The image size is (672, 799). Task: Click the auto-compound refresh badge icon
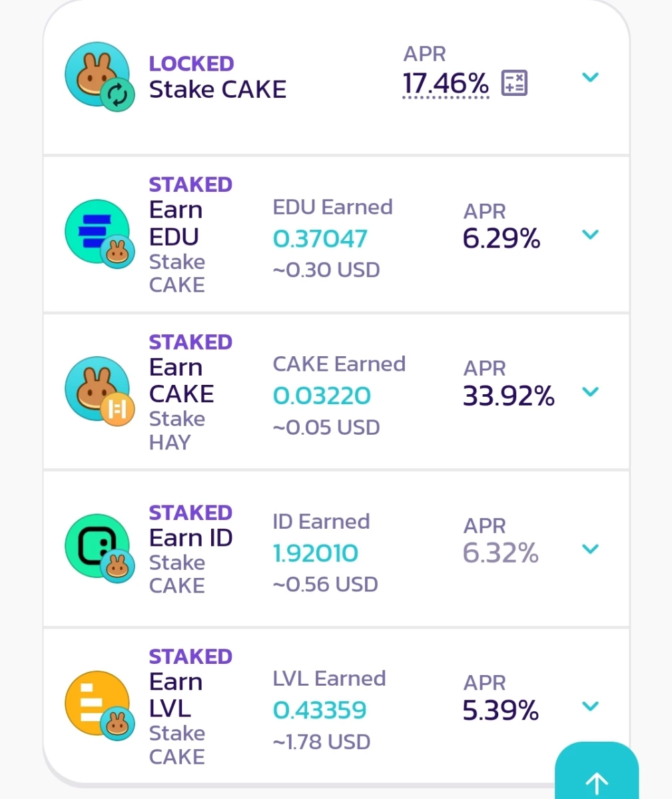coord(118,95)
